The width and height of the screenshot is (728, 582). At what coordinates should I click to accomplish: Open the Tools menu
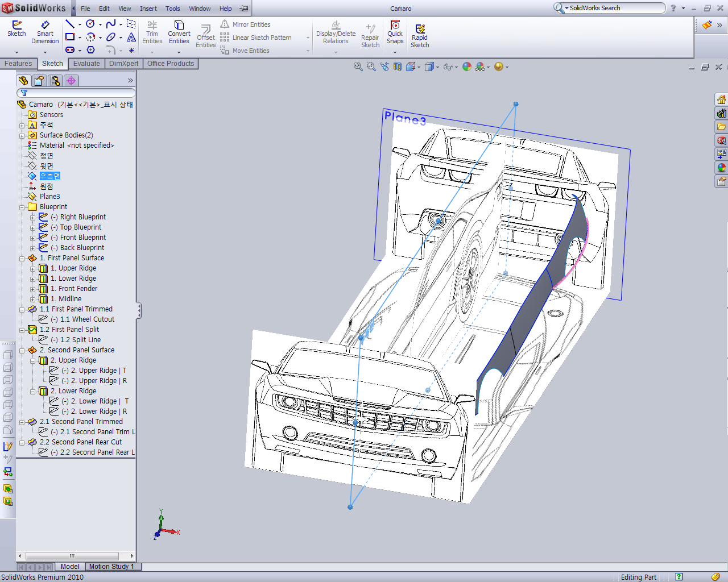coord(172,9)
